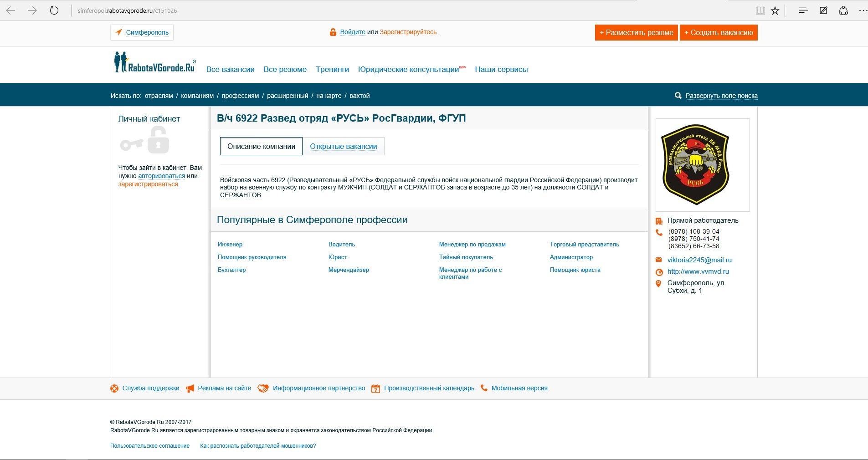Open Менеджер по продажам link
Viewport: 868px width, 460px height.
pyautogui.click(x=473, y=245)
